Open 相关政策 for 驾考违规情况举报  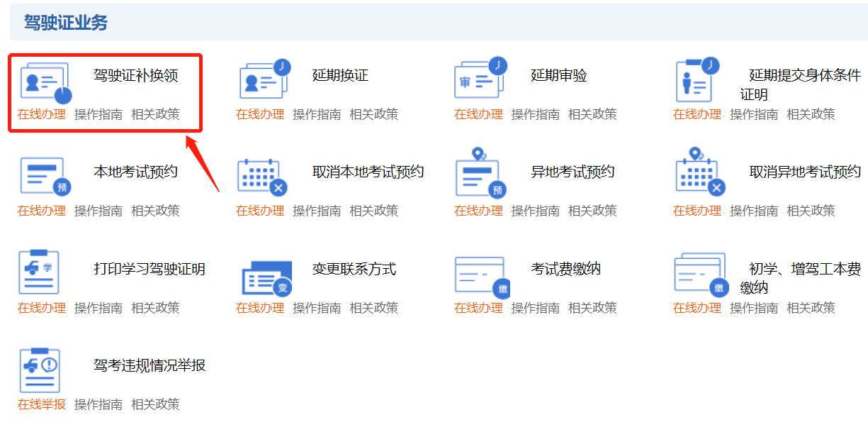click(x=155, y=404)
